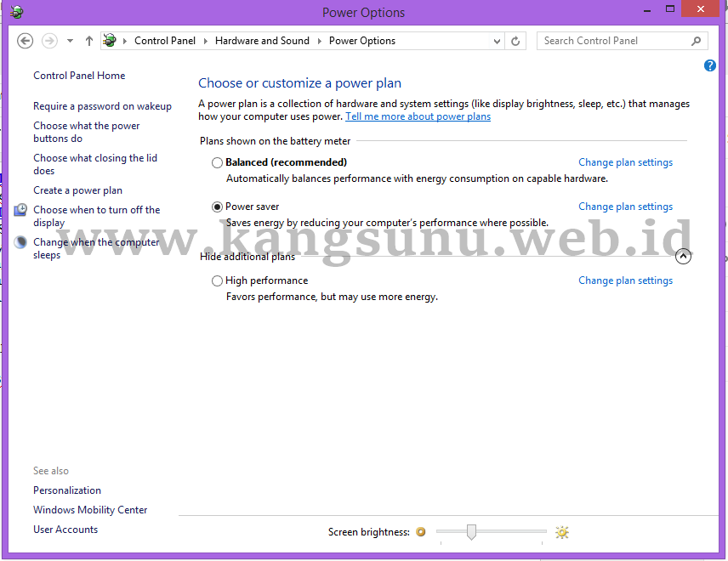
Task: Change plan settings for Power saver
Action: pyautogui.click(x=625, y=207)
